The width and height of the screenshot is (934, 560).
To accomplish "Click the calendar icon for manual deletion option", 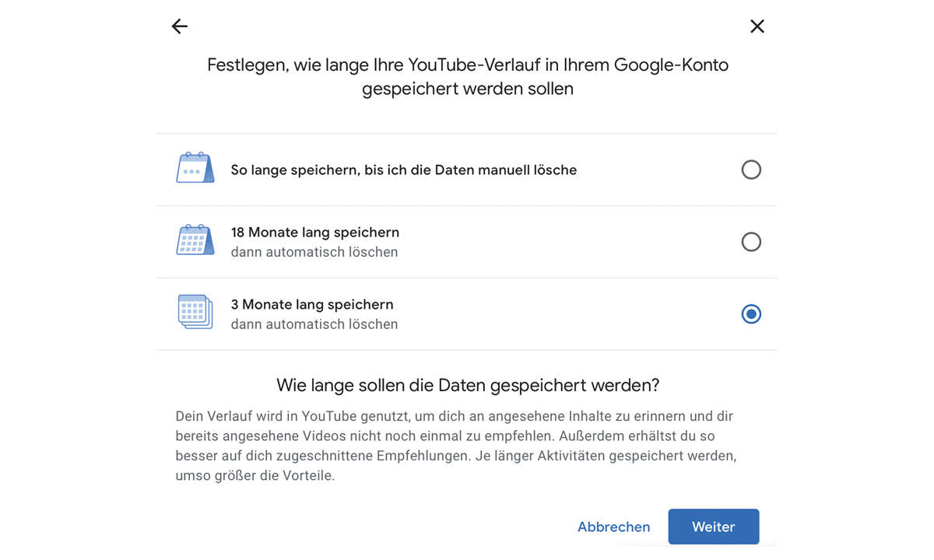I will tap(195, 168).
